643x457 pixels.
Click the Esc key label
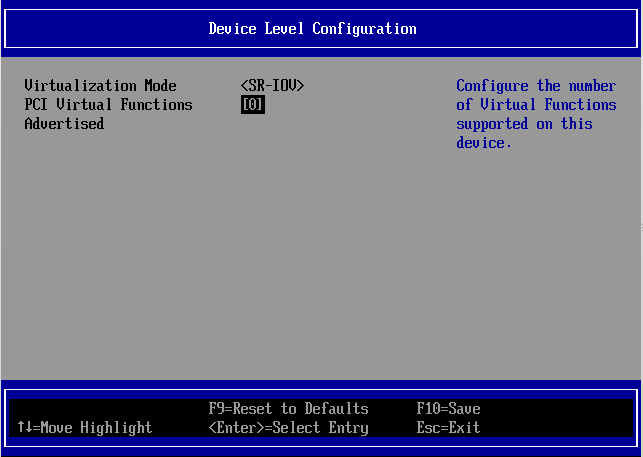click(428, 428)
